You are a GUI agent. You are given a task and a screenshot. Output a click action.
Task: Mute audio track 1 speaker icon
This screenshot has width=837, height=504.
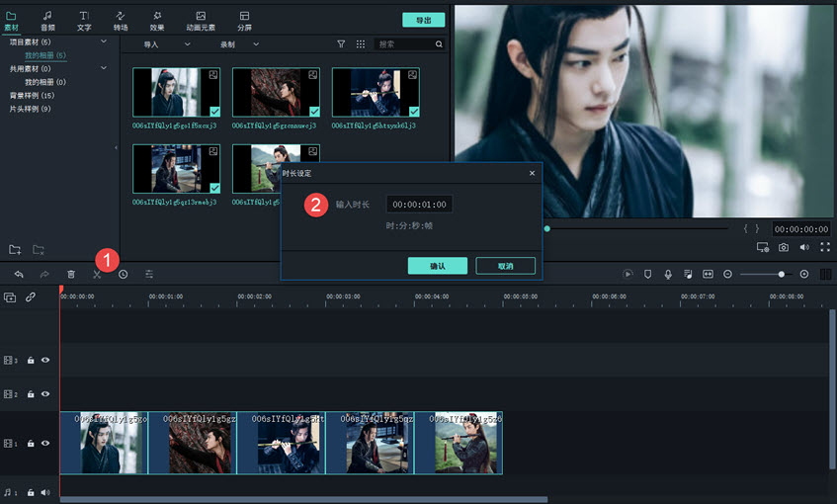pyautogui.click(x=45, y=492)
